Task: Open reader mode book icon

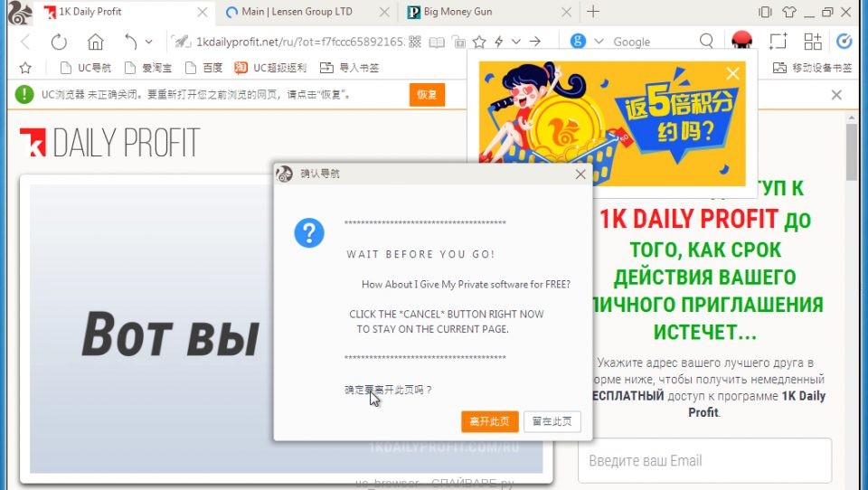Action: pyautogui.click(x=438, y=42)
